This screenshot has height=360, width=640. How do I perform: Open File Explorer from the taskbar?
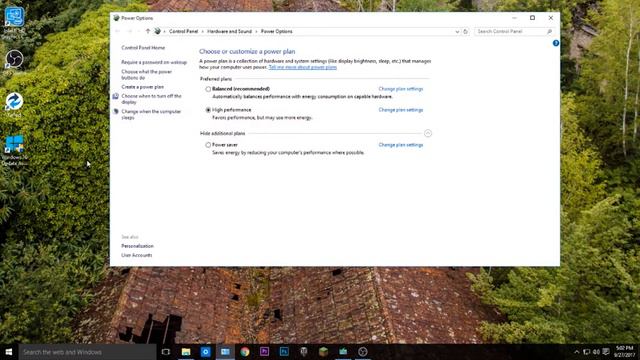(186, 351)
